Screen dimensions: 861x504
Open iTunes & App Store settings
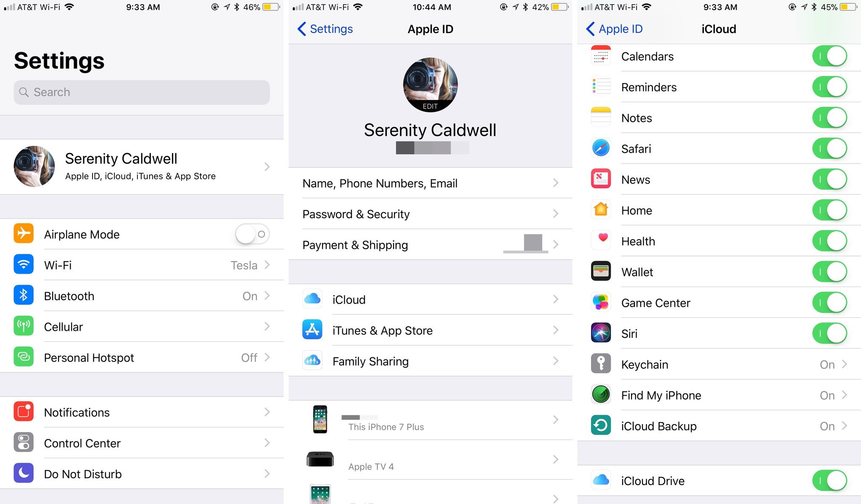click(429, 330)
